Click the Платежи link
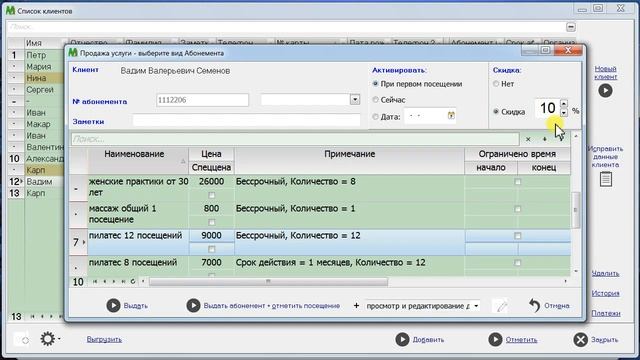 [x=606, y=313]
